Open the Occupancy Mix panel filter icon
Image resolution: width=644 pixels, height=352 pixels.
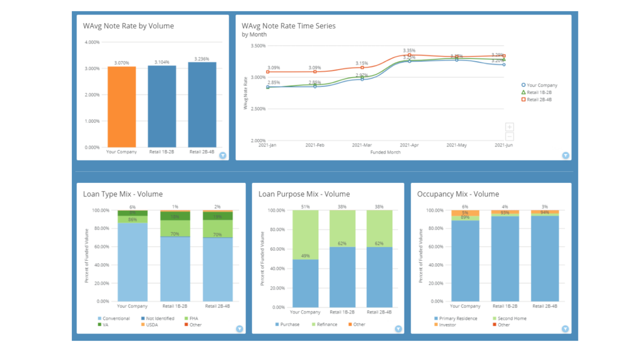tap(565, 329)
